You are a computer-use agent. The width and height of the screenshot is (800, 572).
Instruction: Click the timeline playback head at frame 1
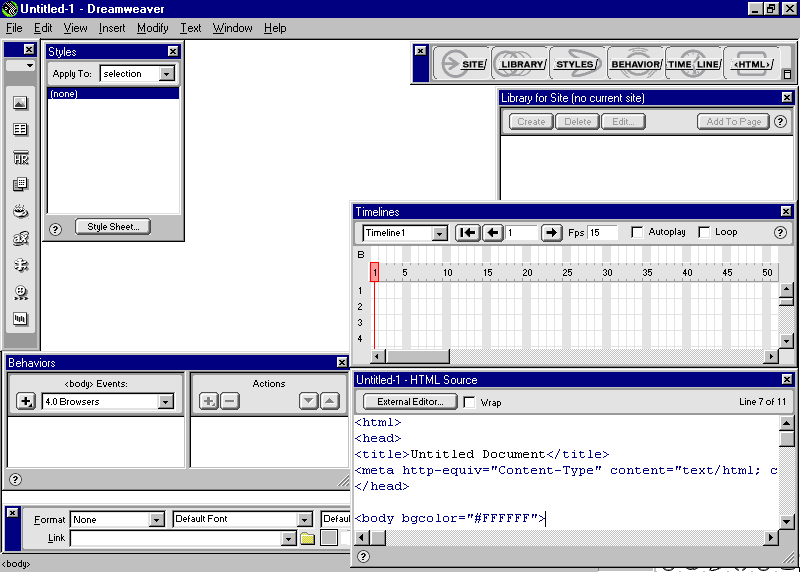[374, 272]
